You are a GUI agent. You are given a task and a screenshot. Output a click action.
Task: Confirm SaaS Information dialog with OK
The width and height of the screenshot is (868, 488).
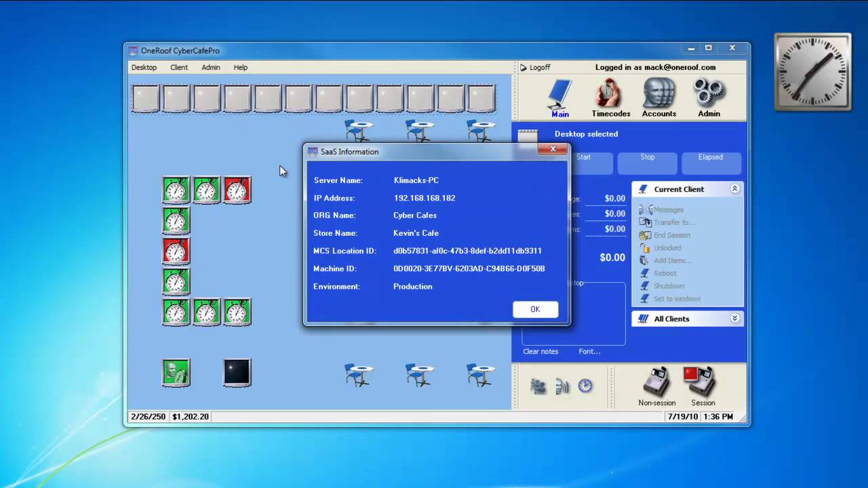tap(535, 309)
